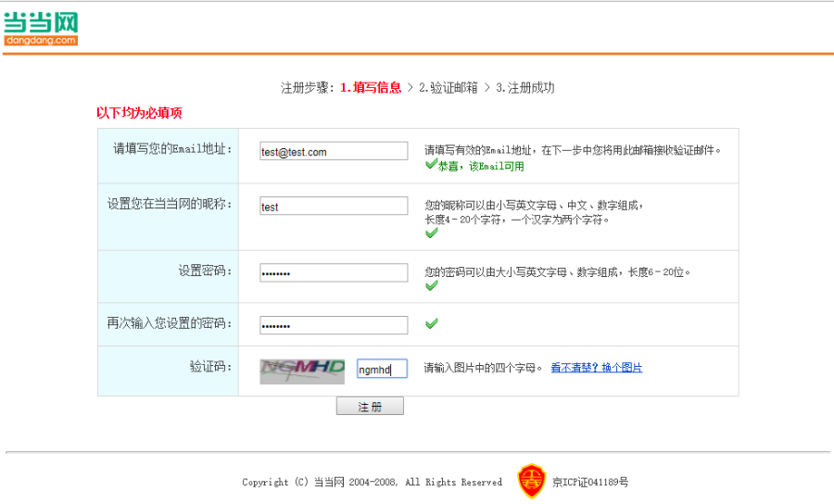Click the green checkmark beside 恭喜，该Email可用
Image resolution: width=834 pixels, height=504 pixels.
[431, 164]
